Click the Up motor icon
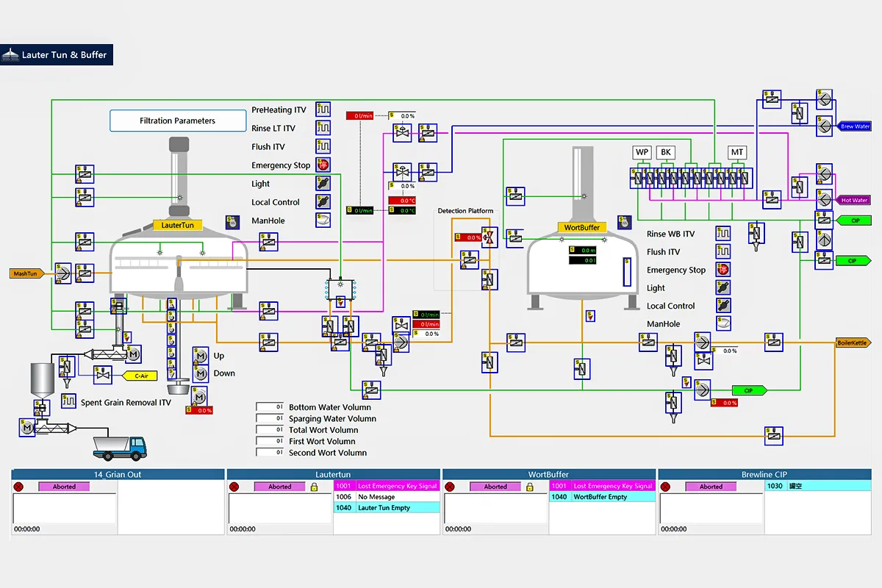 200,356
